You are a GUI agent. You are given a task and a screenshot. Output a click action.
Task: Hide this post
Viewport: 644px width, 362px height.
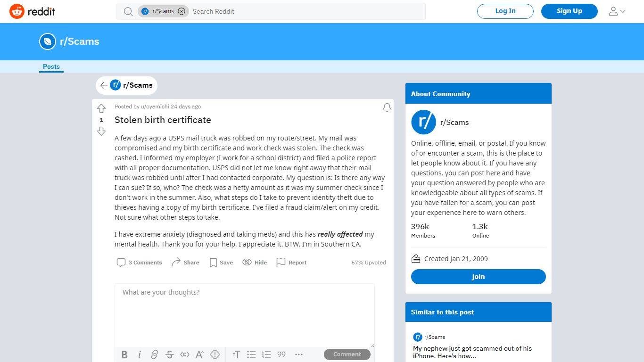tap(255, 263)
